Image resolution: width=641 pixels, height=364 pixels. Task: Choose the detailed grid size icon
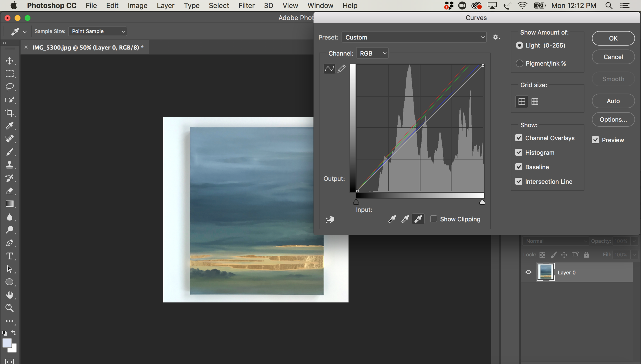tap(535, 102)
